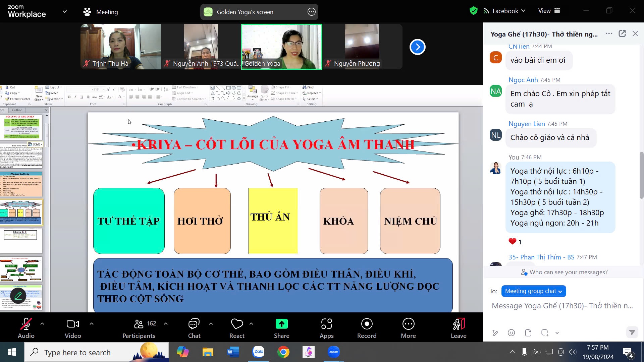Expand audio options arrow

pos(42,324)
